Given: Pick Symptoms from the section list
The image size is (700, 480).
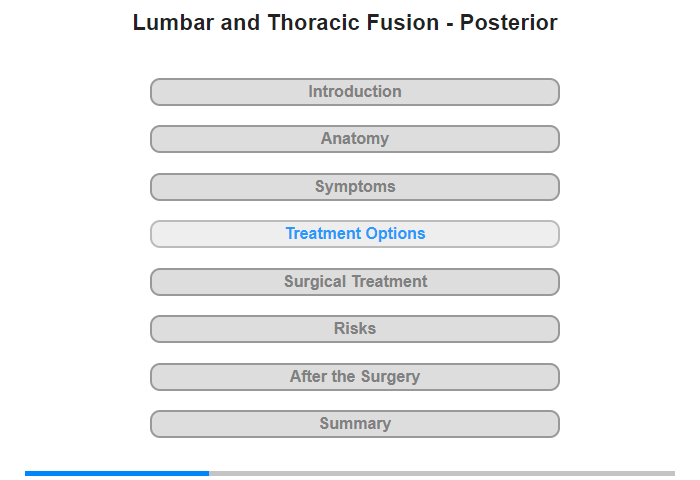Looking at the screenshot, I should click(355, 187).
